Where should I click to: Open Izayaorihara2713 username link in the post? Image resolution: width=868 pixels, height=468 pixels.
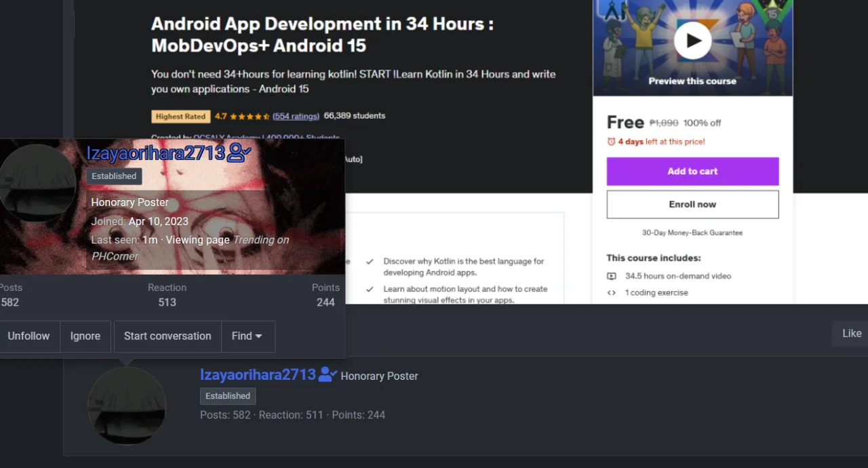(258, 374)
